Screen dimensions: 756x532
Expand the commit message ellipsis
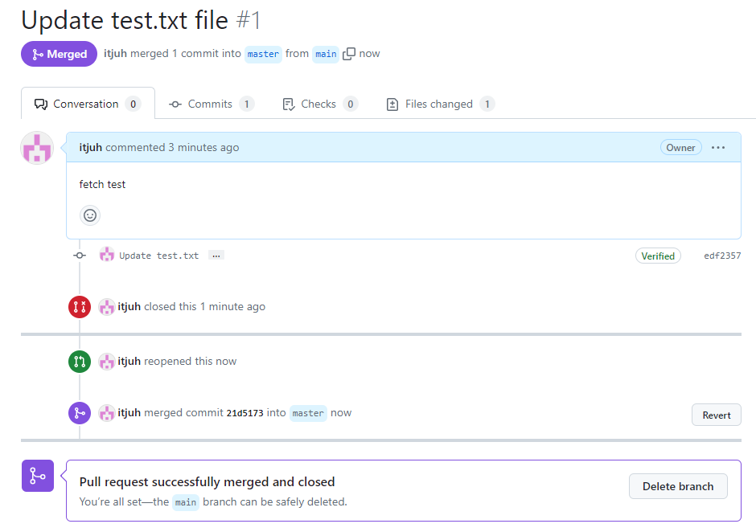point(216,256)
